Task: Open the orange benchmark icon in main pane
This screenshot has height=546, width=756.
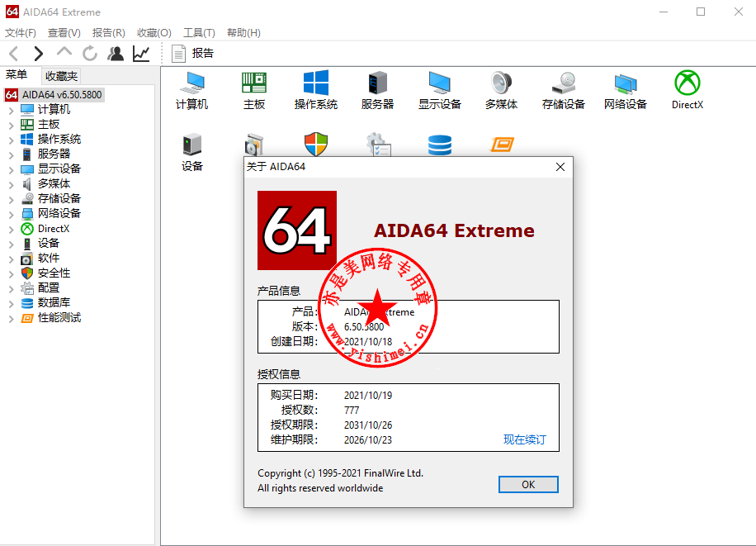Action: (502, 145)
